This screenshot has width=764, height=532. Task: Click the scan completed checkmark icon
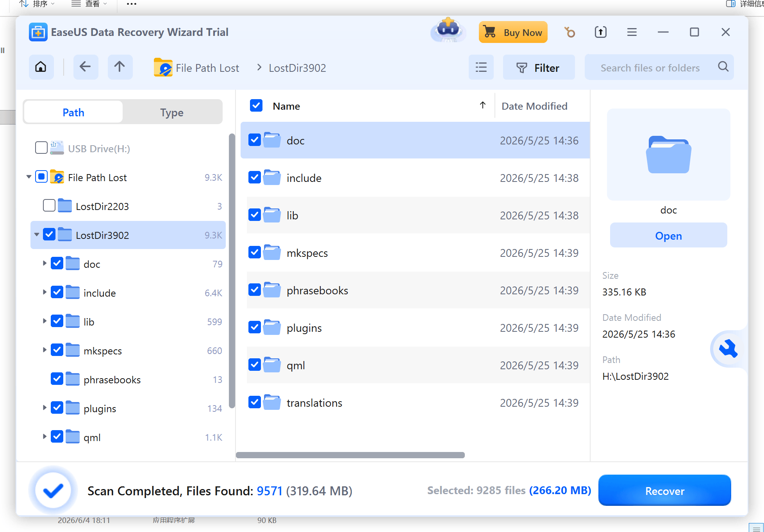pos(53,491)
